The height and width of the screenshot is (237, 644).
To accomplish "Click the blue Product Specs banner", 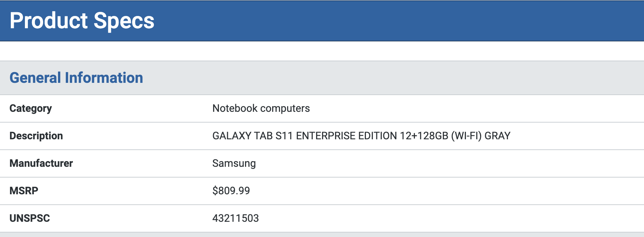I will 322,20.
